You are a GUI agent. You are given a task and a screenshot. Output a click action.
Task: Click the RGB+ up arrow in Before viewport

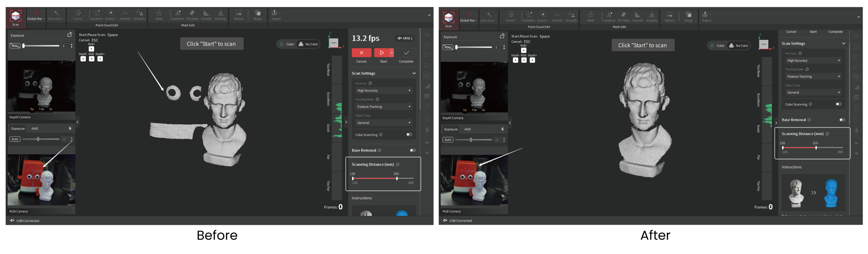click(91, 49)
